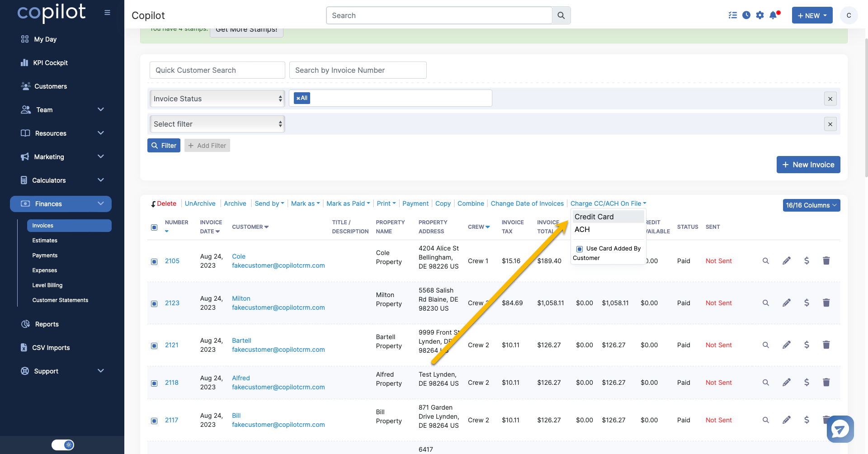
Task: Open the Send by dropdown
Action: click(269, 203)
